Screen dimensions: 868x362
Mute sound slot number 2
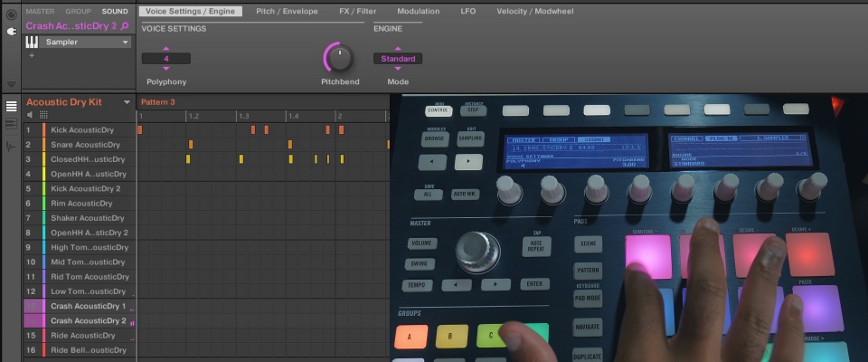[x=28, y=145]
